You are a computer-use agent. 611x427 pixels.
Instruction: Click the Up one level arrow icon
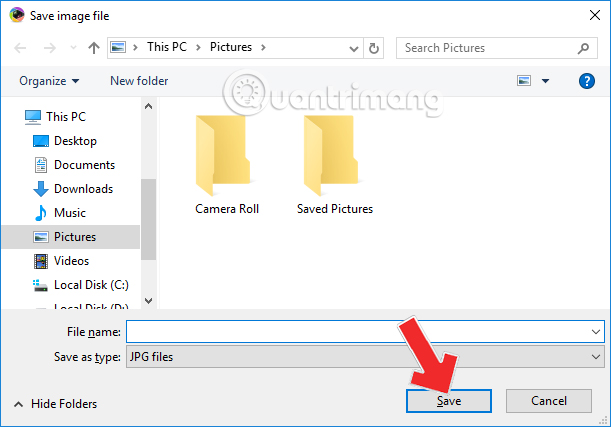[x=93, y=47]
